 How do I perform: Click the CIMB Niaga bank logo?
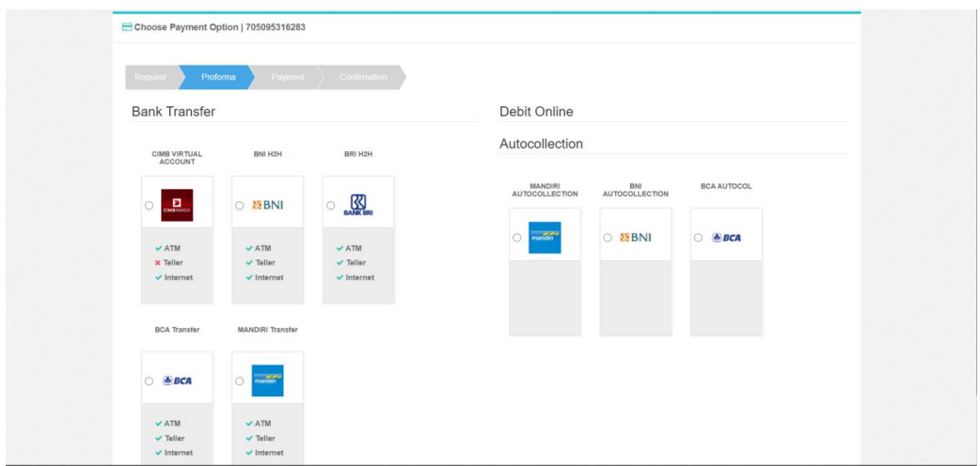(x=177, y=205)
